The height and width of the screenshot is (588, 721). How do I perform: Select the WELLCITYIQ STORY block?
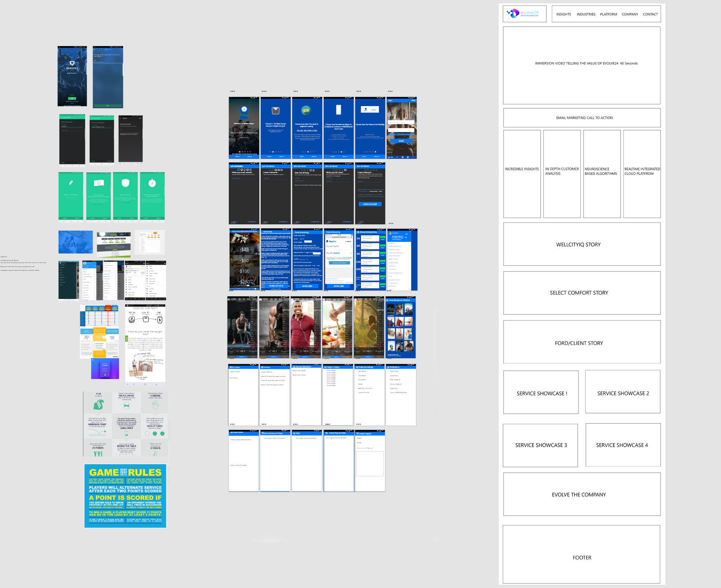coord(582,244)
